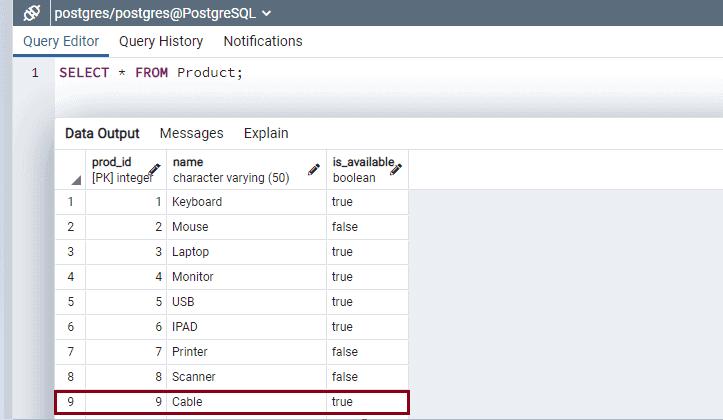Click the connection link icon

click(31, 13)
